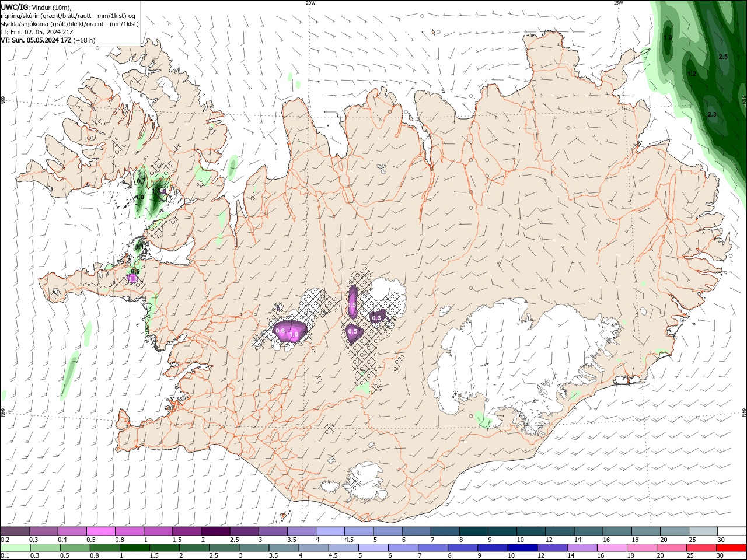
Task: Click the '15W' longitude label
Action: tap(618, 3)
